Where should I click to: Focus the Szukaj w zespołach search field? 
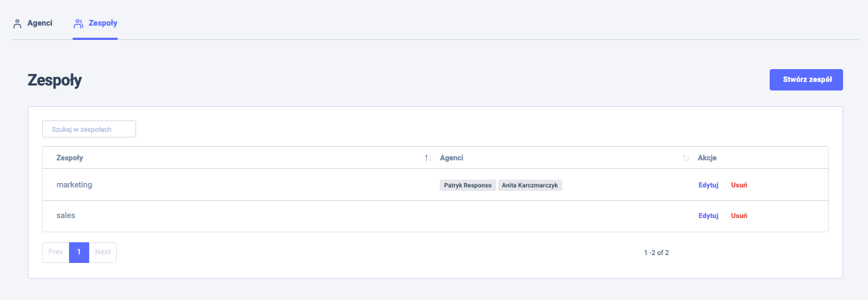[89, 129]
